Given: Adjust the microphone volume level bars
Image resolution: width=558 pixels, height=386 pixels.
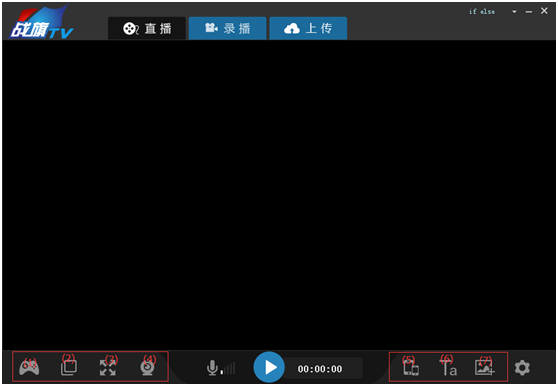Looking at the screenshot, I should pos(228,369).
